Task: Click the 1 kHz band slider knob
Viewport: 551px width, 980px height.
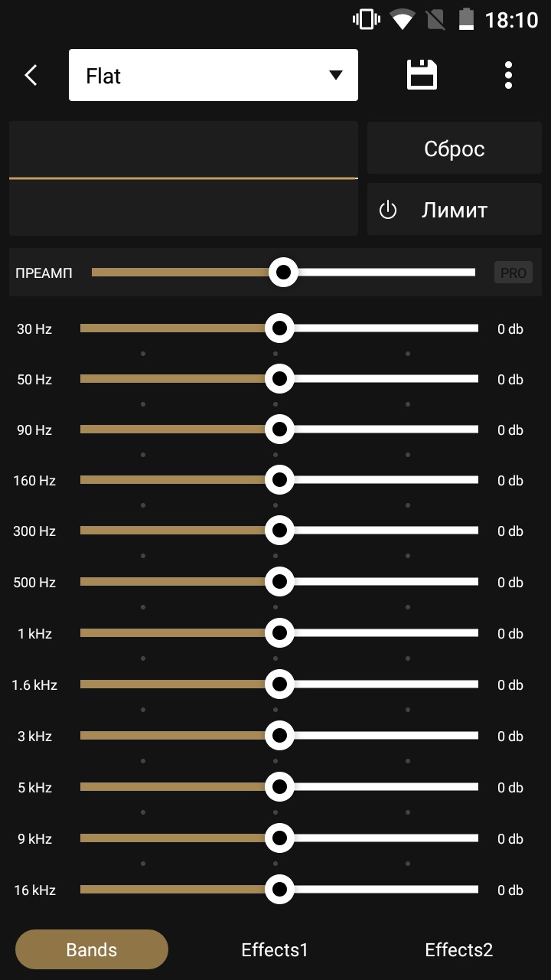Action: [279, 633]
